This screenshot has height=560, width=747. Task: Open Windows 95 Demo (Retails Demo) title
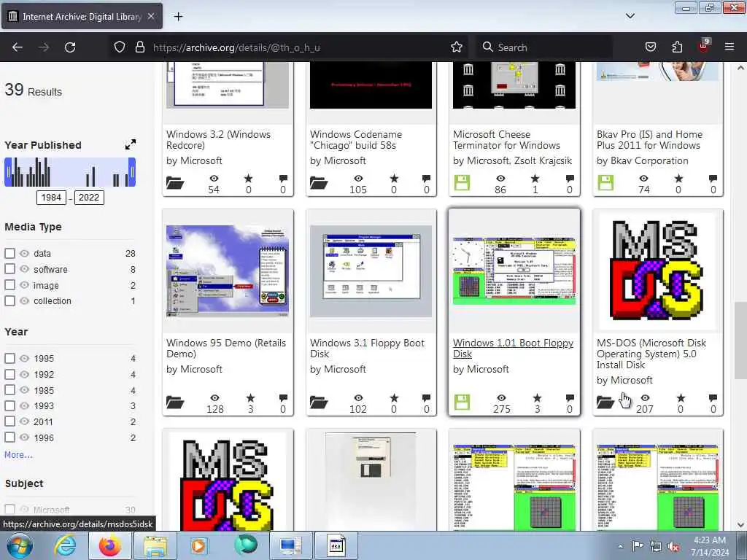click(226, 348)
